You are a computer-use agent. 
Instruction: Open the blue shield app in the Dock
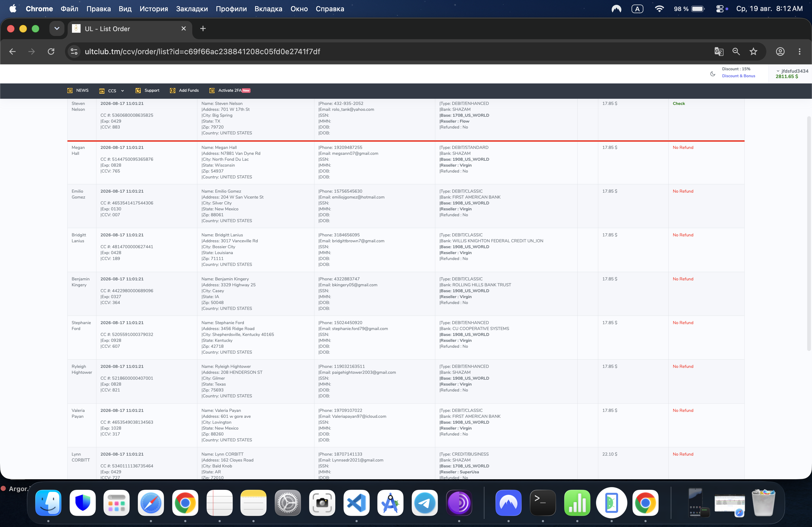point(82,503)
